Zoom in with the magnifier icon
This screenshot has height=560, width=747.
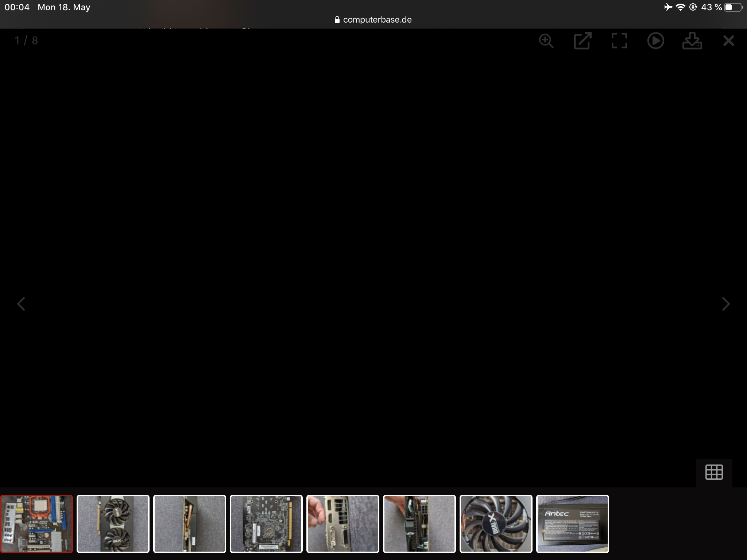point(546,41)
